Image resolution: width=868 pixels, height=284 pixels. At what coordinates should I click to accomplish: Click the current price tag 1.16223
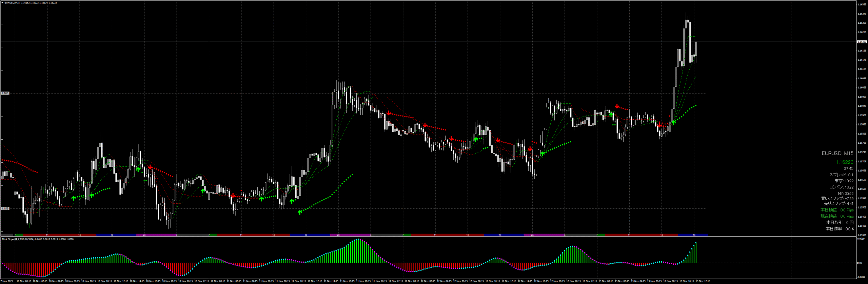point(862,42)
